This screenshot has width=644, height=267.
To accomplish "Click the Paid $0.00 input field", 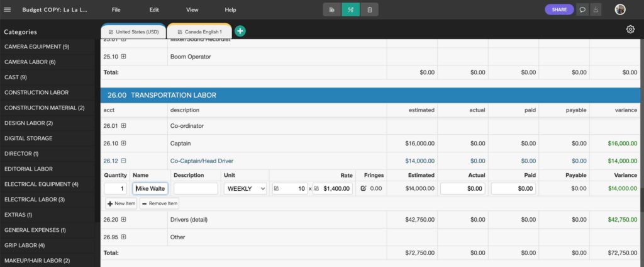I will click(513, 188).
